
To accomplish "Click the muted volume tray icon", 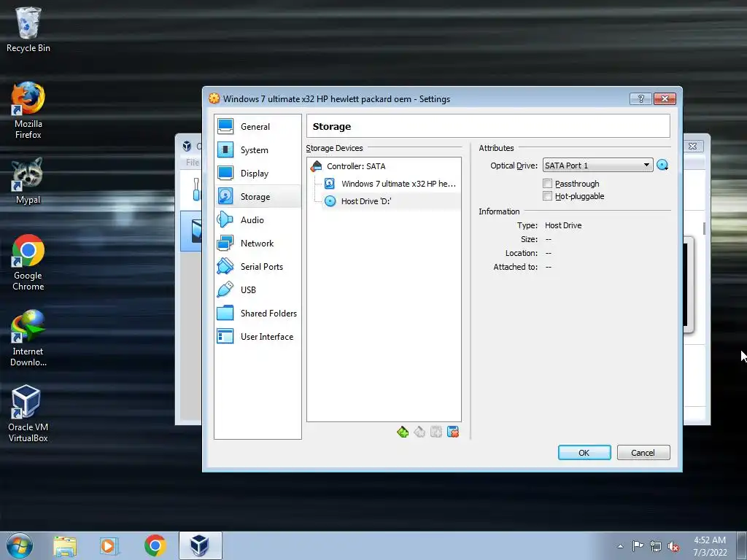I will pyautogui.click(x=673, y=546).
